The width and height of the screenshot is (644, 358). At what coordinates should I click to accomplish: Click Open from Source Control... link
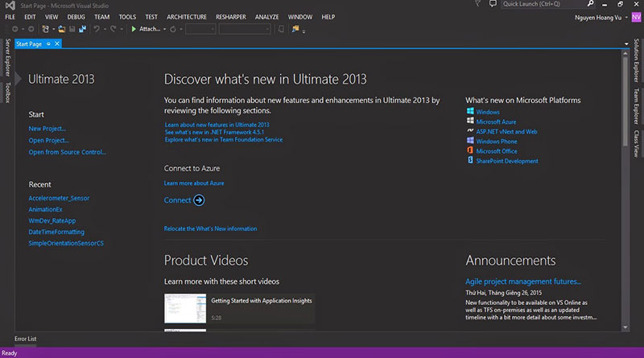[x=68, y=152]
